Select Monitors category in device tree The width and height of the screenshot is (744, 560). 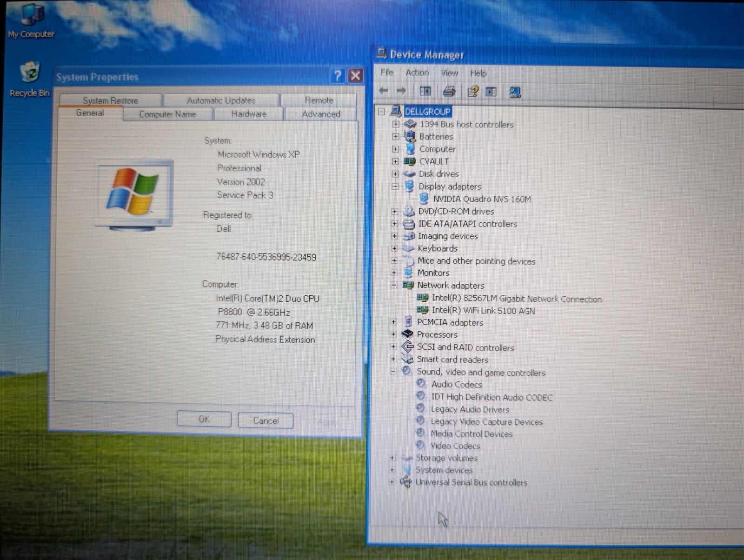(433, 273)
